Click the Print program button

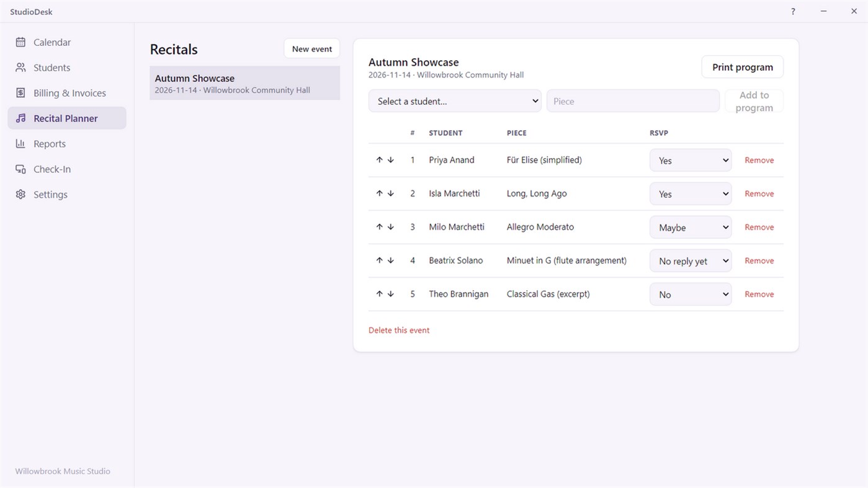coord(743,67)
